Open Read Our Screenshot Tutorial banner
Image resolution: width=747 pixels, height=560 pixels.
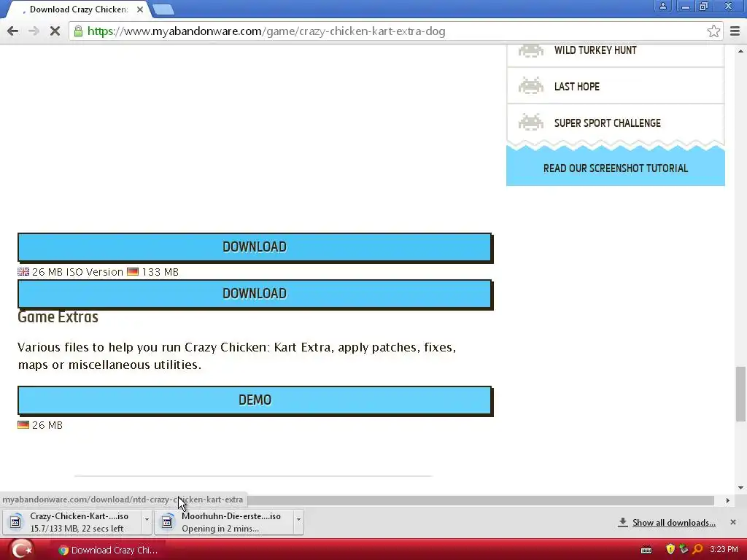pos(616,168)
